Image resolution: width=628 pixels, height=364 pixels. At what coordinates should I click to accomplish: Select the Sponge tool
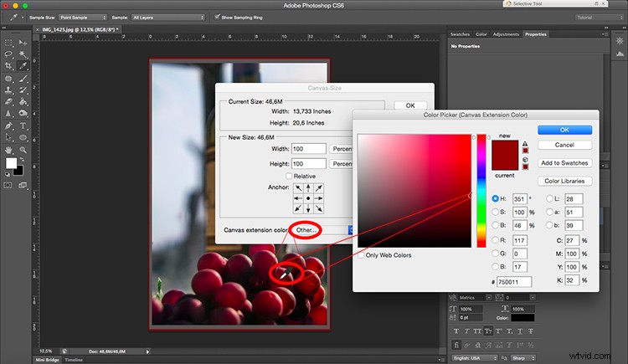[x=23, y=113]
